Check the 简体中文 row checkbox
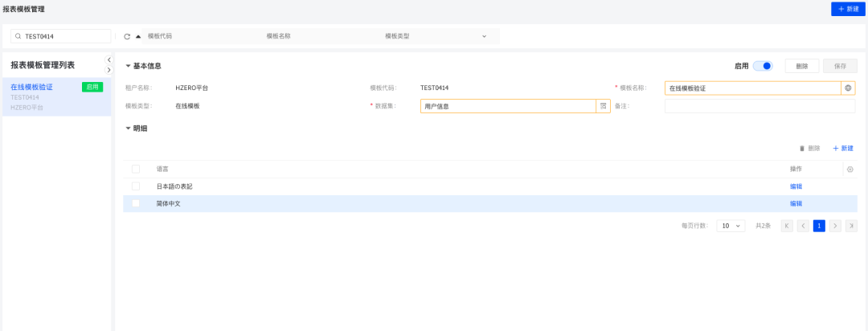Viewport: 868px width, 331px height. pyautogui.click(x=136, y=203)
